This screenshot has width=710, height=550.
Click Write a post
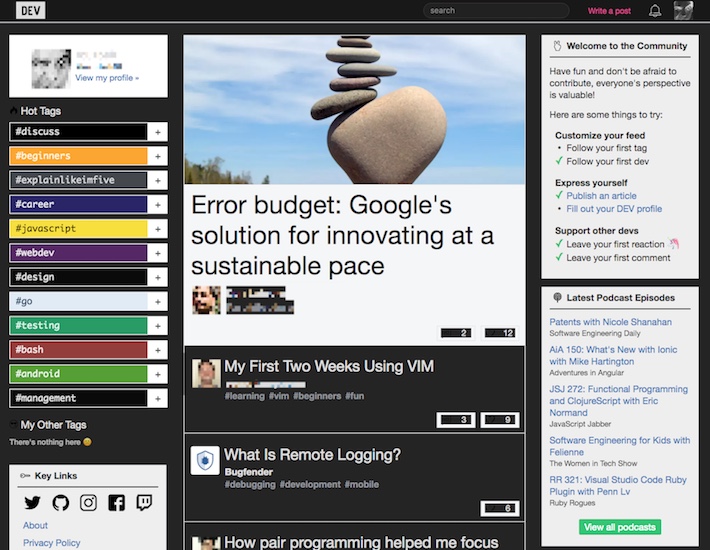(609, 11)
